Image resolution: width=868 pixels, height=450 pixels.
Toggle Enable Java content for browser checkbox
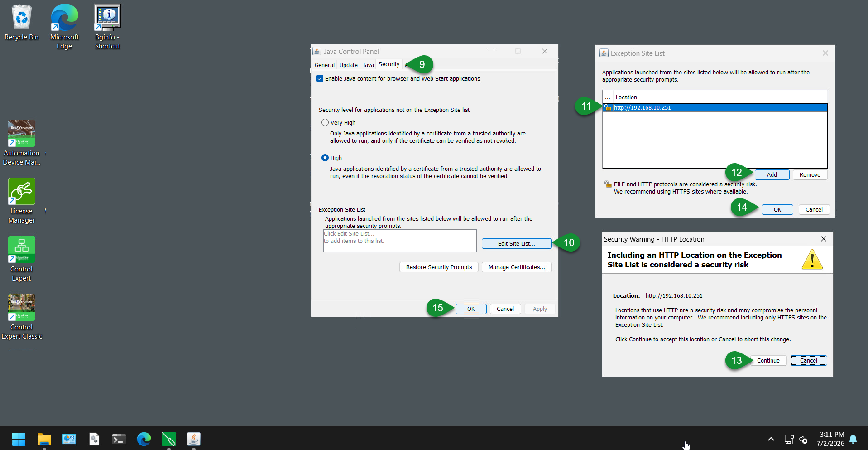pos(320,78)
